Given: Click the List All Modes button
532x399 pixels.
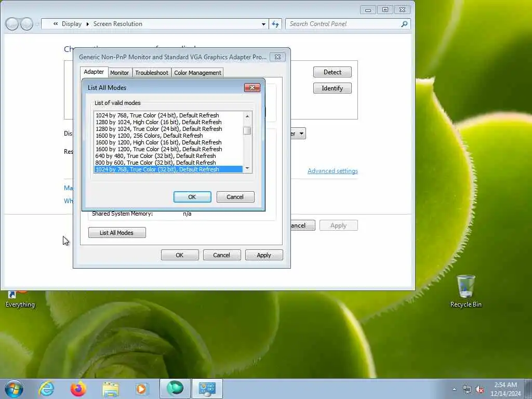Looking at the screenshot, I should tap(117, 233).
